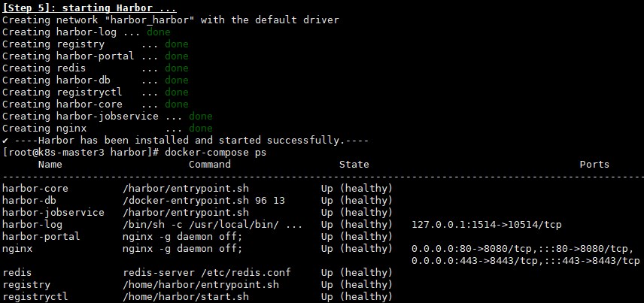
Task: Click the harbor-db name in table
Action: (x=29, y=200)
